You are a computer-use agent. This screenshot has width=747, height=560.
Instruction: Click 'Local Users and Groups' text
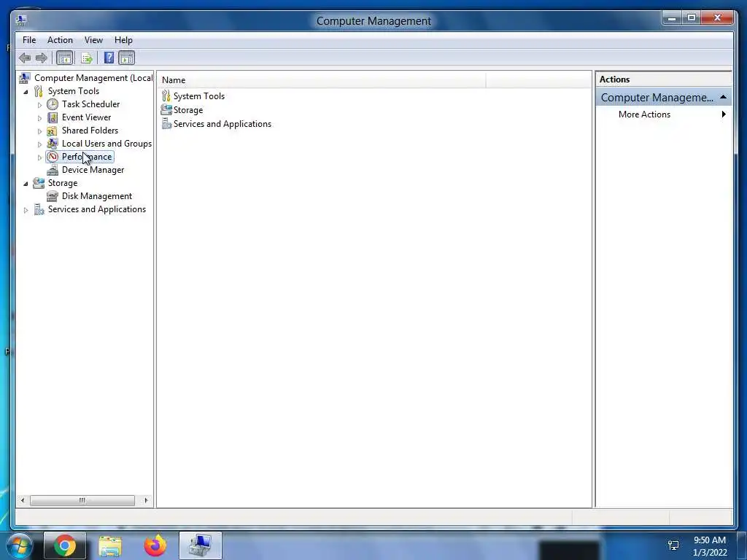click(107, 144)
